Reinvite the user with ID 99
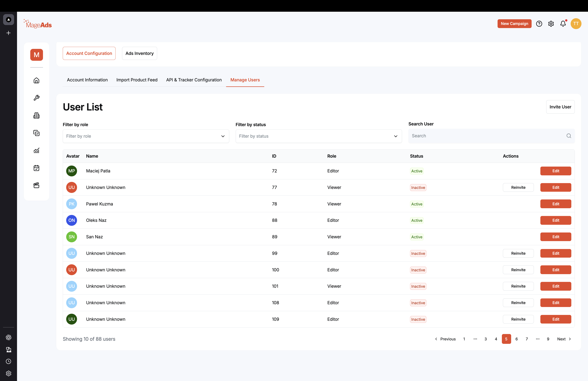 [518, 253]
